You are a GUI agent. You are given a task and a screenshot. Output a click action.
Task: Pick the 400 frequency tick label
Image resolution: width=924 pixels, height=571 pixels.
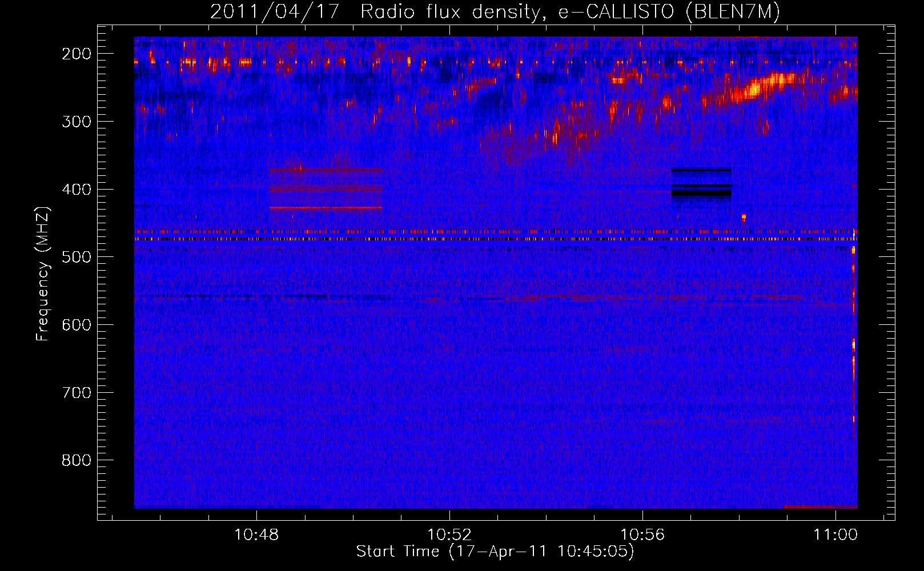click(x=76, y=190)
